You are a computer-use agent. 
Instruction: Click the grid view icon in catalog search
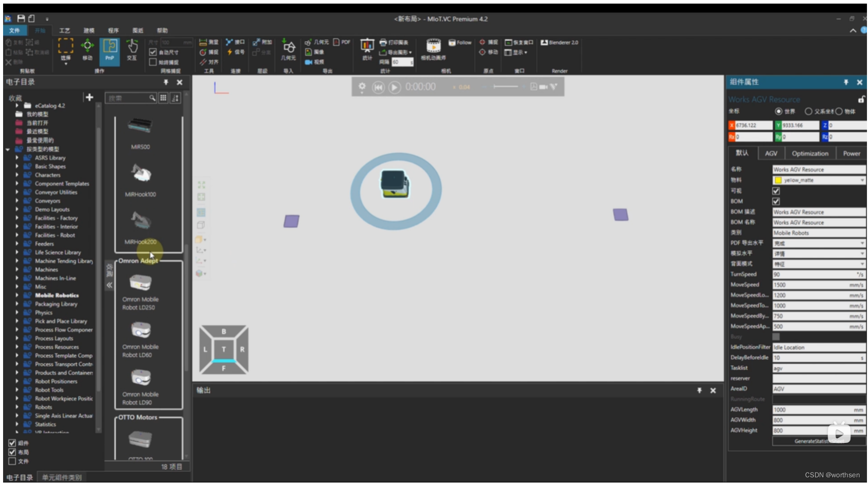coord(163,98)
